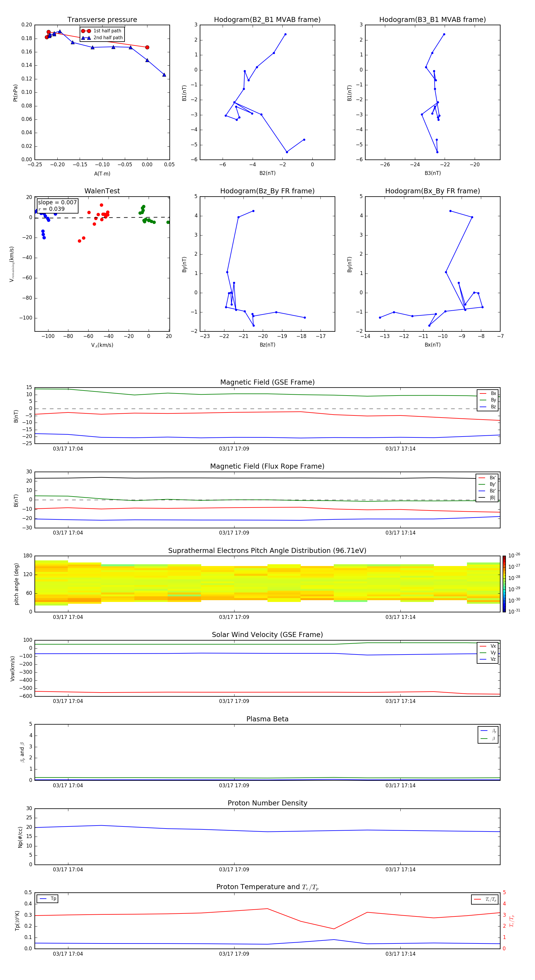The image size is (535, 980).
Task: Click '03/17 17:14' tick under Plasma Beta
Action: (401, 785)
